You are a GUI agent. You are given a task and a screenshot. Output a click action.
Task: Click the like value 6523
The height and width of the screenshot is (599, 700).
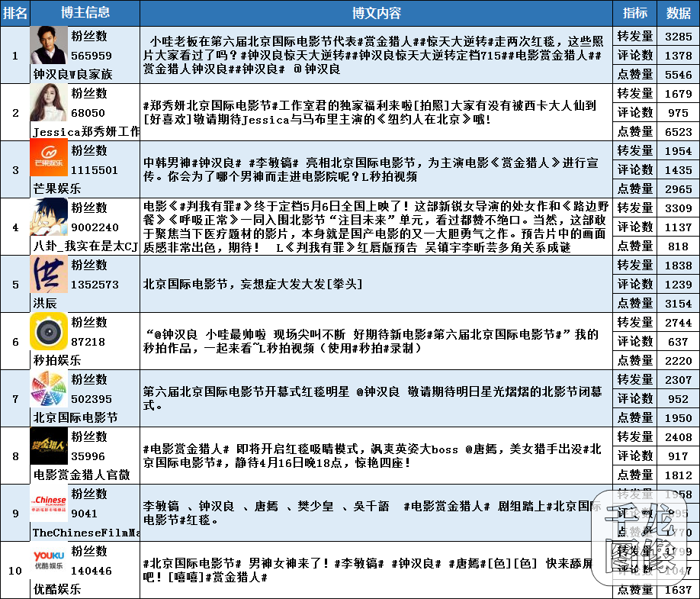pyautogui.click(x=678, y=132)
